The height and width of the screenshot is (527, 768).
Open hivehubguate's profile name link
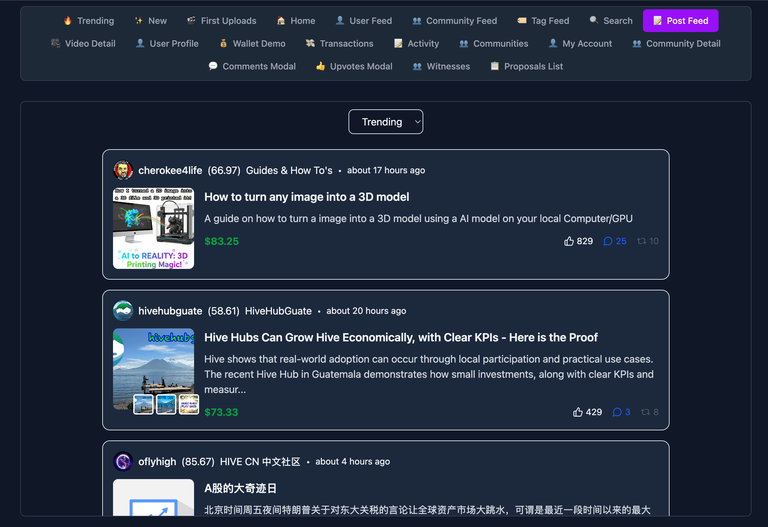tap(170, 311)
